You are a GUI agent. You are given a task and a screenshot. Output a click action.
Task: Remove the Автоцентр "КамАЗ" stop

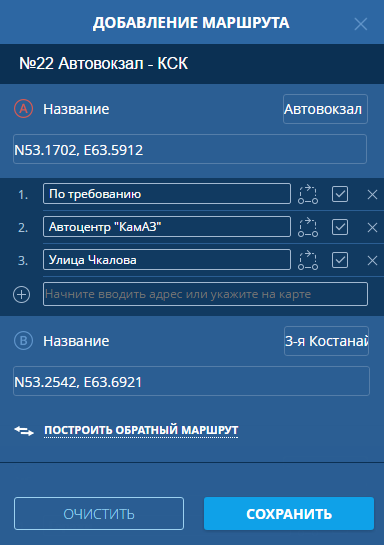pyautogui.click(x=372, y=228)
